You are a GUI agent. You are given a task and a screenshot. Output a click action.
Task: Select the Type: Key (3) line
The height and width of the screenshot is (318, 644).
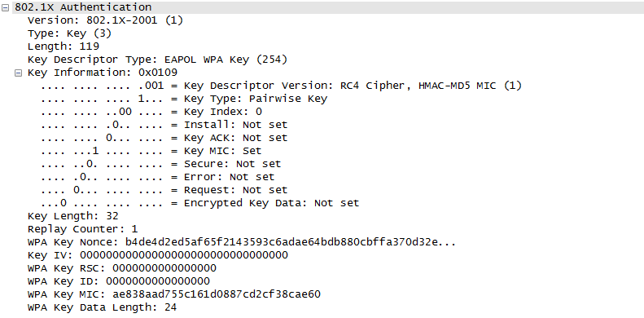[x=69, y=33]
